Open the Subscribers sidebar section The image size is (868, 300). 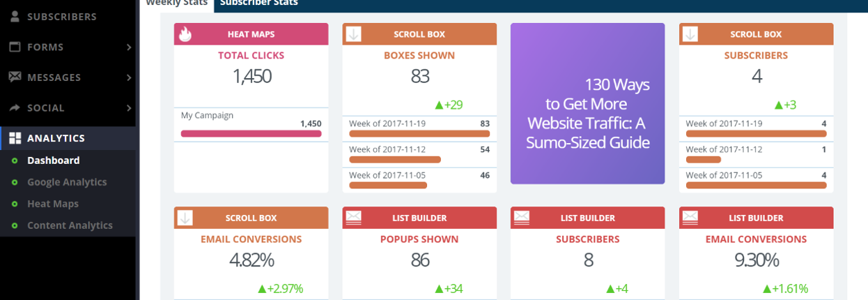[68, 17]
